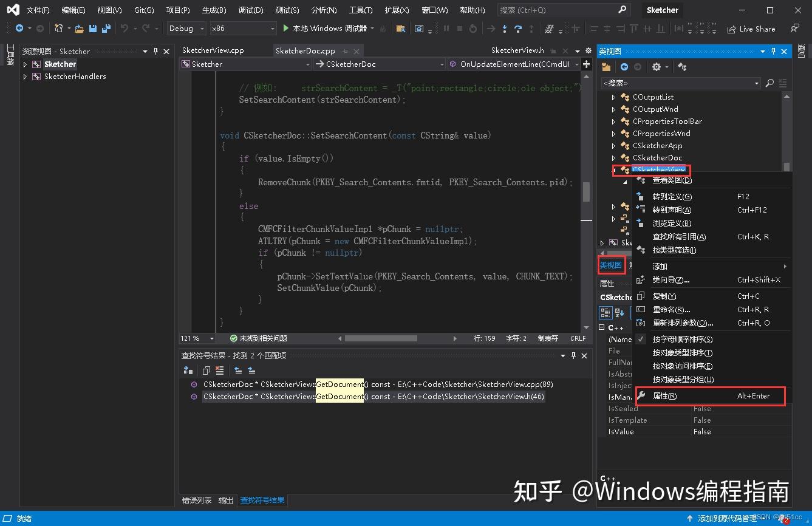
Task: Enable categorized view in the Properties panel
Action: point(606,312)
